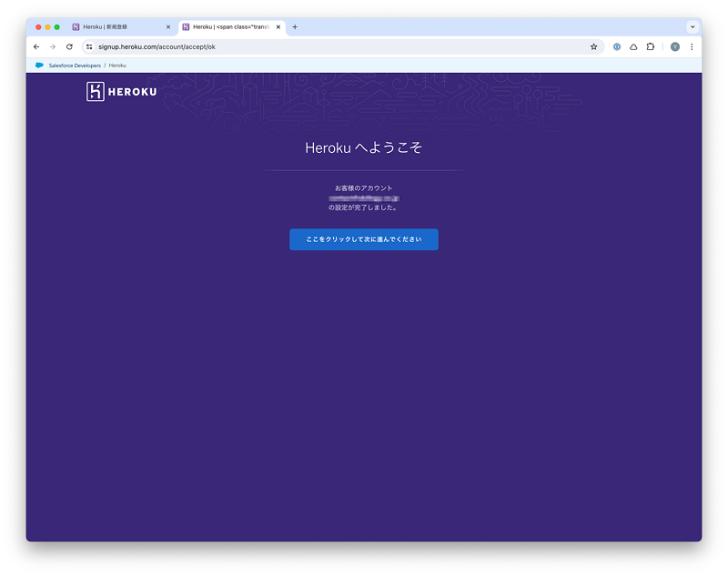Screen dimensions: 728x576
Task: Go back to previous page
Action: click(x=36, y=46)
